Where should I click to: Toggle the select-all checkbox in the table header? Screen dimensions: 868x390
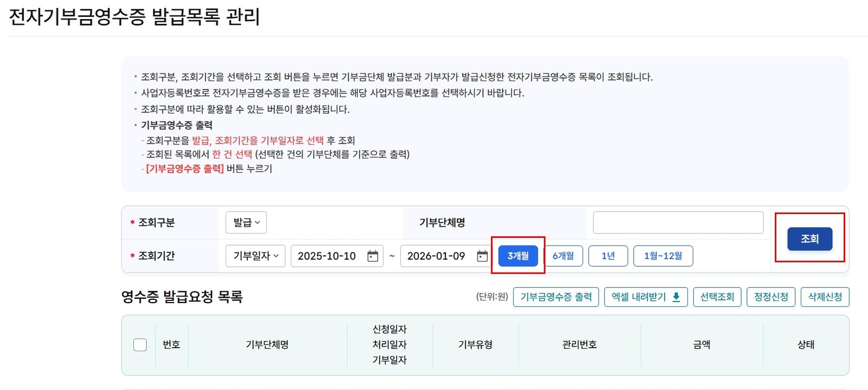tap(140, 345)
